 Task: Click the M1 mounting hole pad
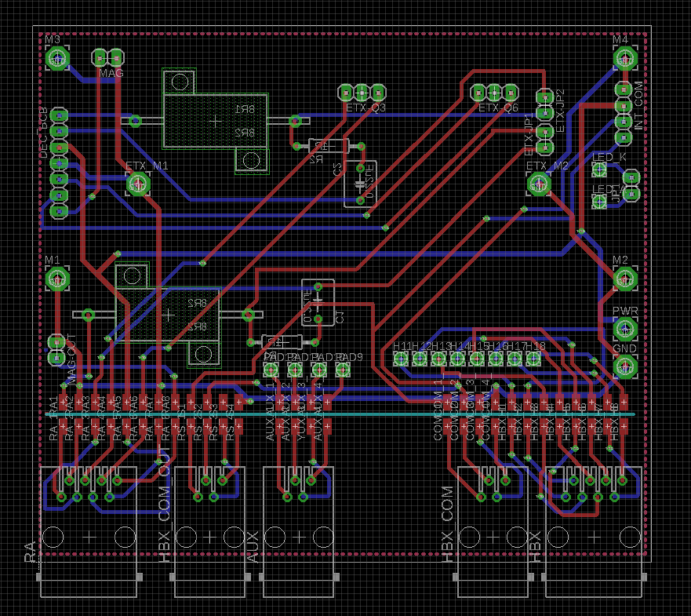point(57,279)
